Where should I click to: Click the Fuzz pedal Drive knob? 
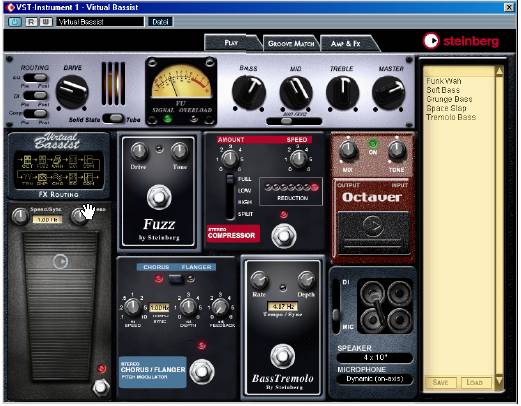pyautogui.click(x=139, y=151)
